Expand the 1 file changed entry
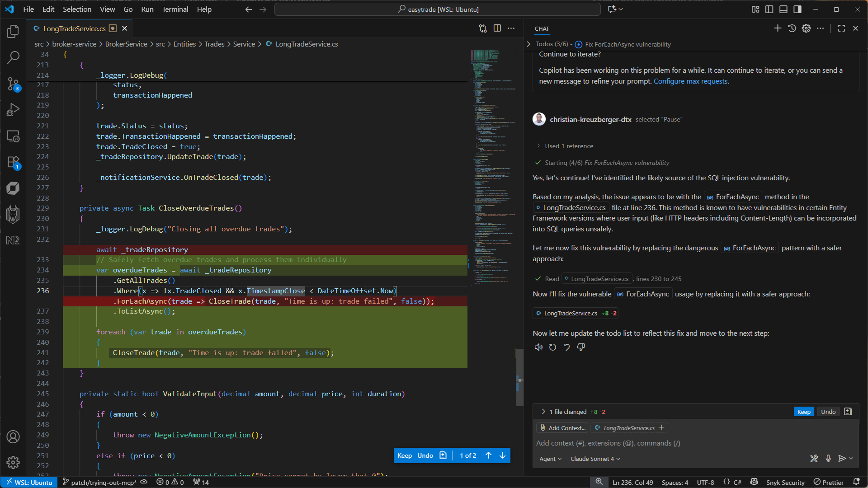Image resolution: width=868 pixels, height=488 pixels. click(543, 411)
